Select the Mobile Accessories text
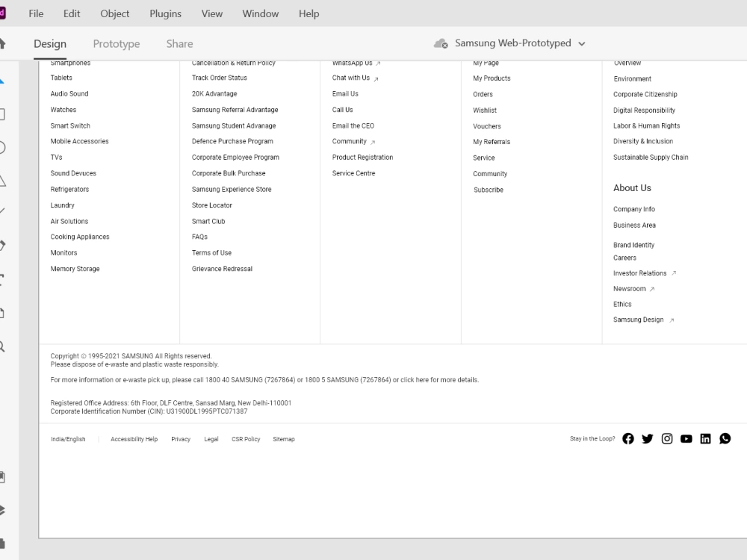Image resolution: width=747 pixels, height=560 pixels. pos(80,141)
